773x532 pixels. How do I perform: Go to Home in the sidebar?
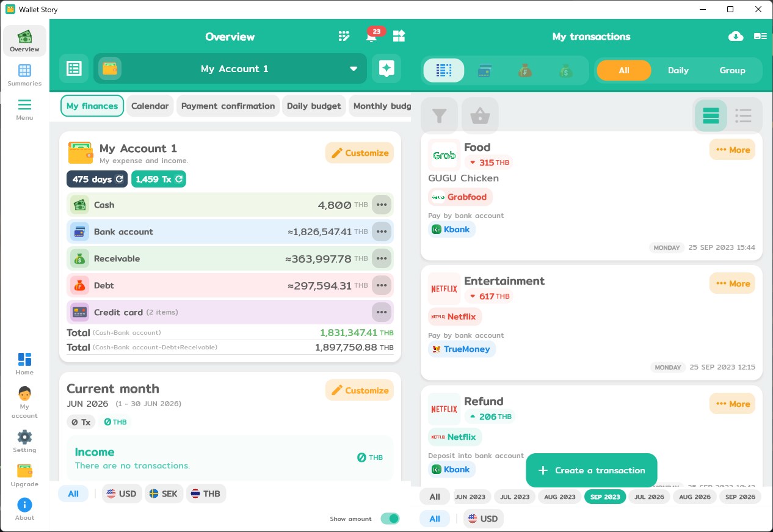[24, 364]
